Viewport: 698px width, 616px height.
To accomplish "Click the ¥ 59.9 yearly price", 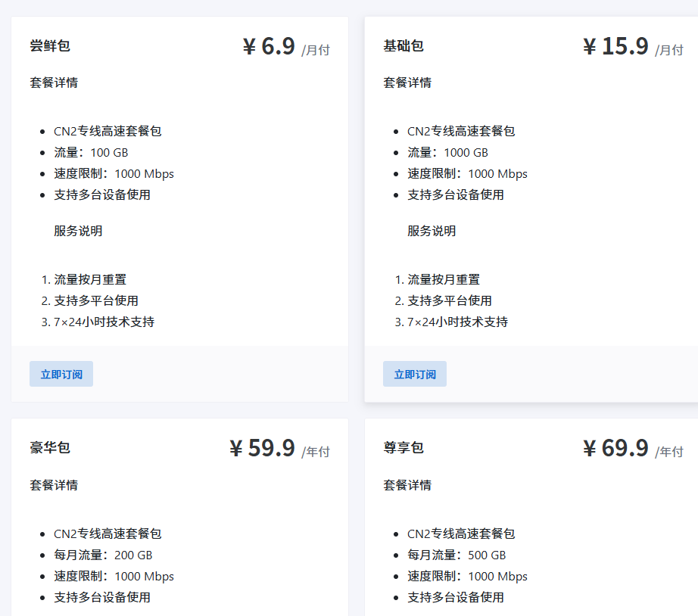I will coord(262,449).
